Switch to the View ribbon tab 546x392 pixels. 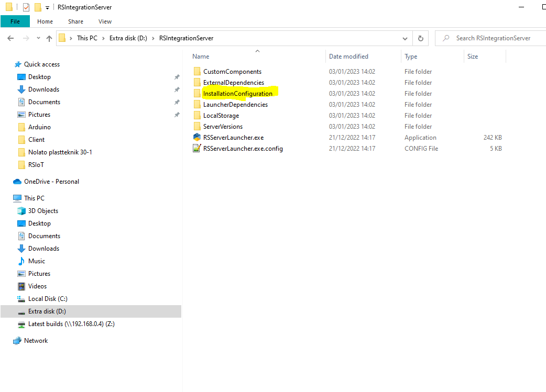coord(105,21)
